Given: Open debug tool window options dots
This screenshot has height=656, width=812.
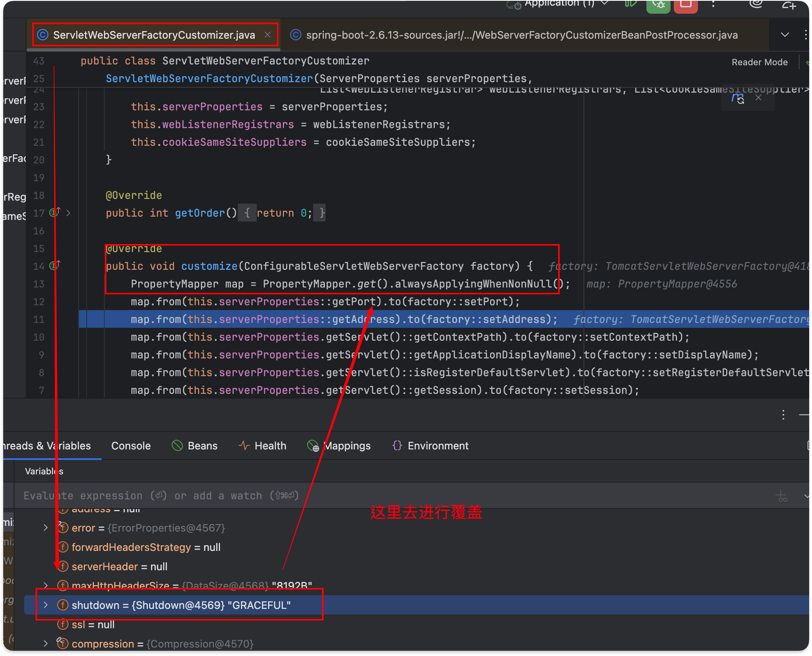Looking at the screenshot, I should (783, 415).
